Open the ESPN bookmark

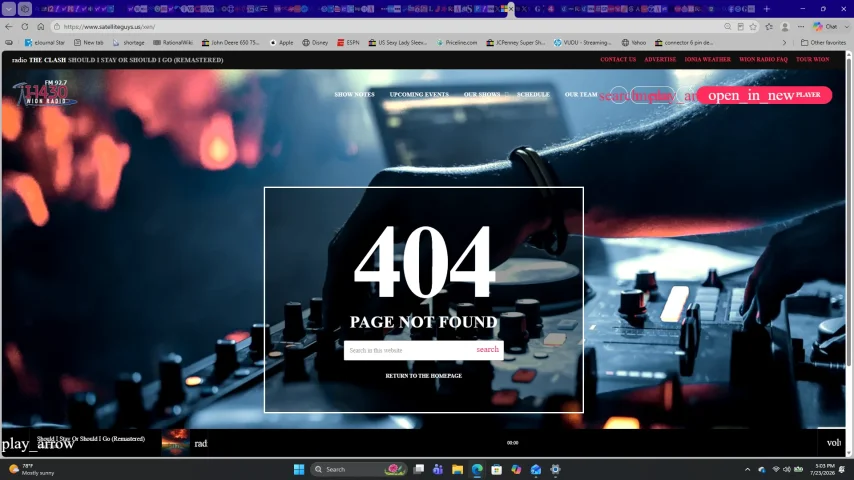coord(348,42)
